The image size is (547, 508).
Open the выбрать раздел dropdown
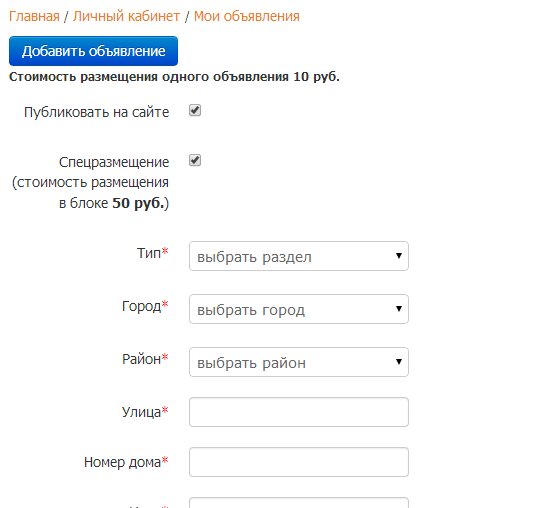tap(299, 256)
